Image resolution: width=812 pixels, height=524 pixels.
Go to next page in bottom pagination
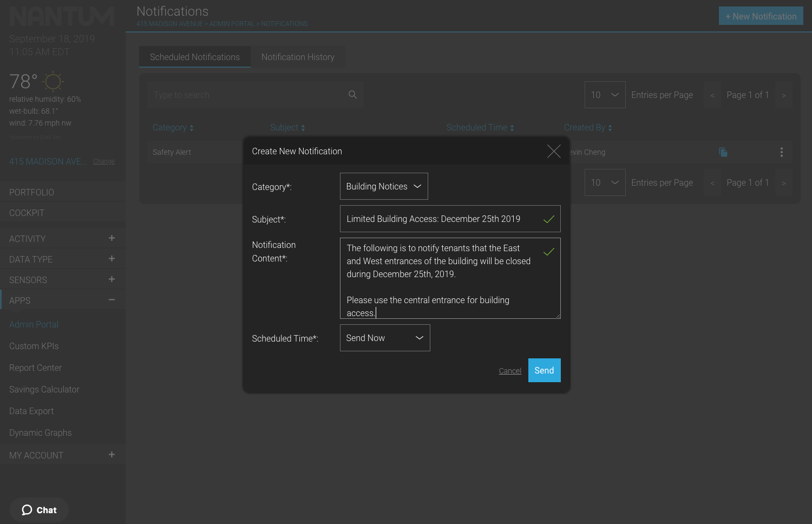click(x=783, y=183)
